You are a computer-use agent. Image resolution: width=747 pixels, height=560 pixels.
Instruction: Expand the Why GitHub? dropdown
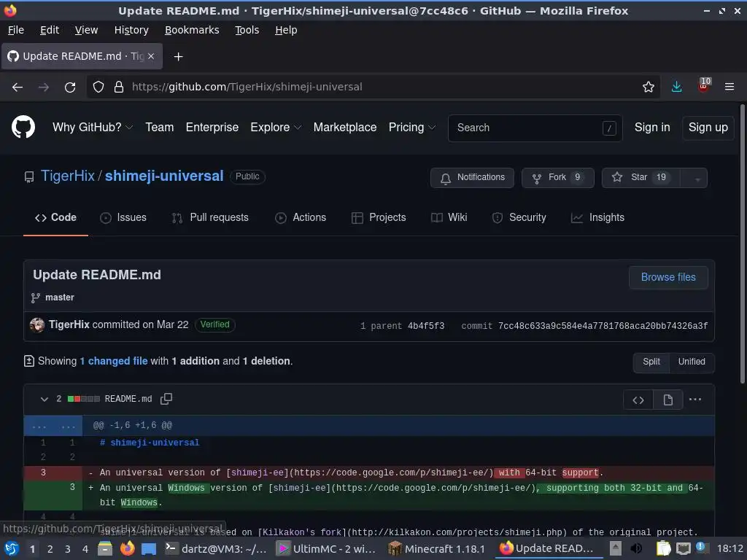[93, 128]
